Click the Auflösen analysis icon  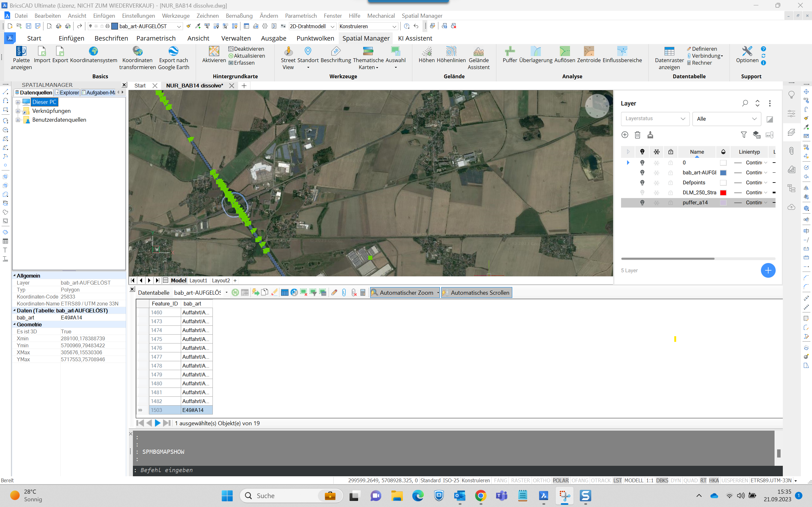pyautogui.click(x=564, y=52)
